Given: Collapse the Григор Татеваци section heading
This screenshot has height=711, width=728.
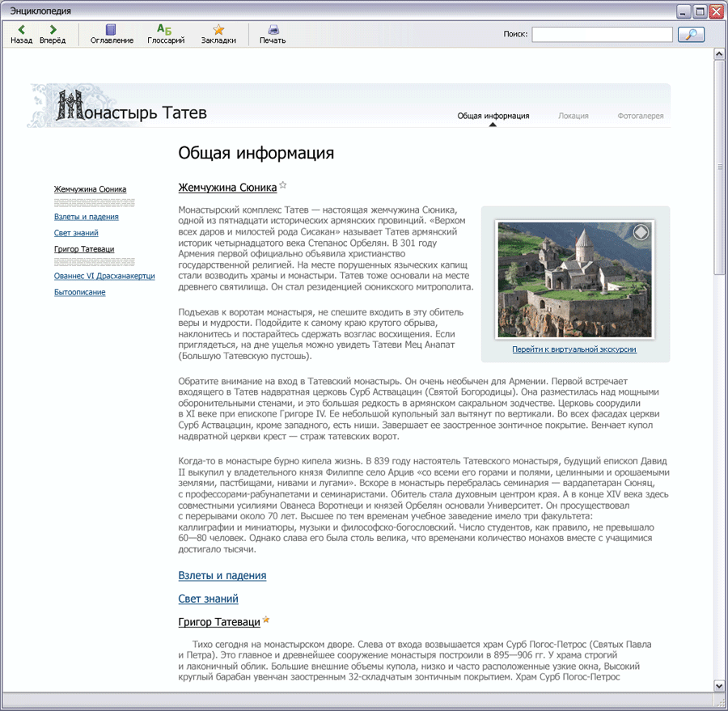Looking at the screenshot, I should coord(218,623).
